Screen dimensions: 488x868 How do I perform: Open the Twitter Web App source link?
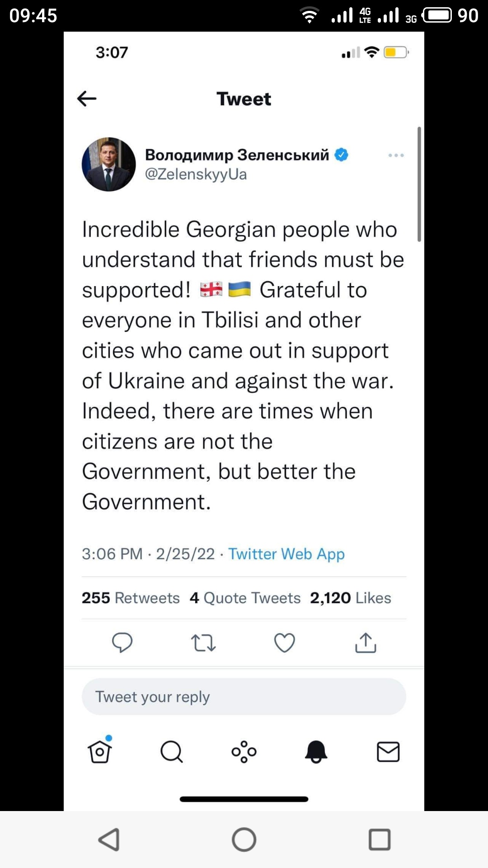click(286, 554)
